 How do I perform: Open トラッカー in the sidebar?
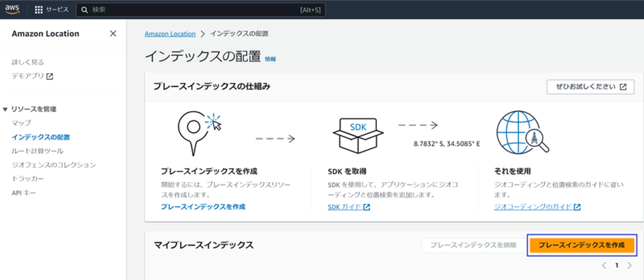pos(28,179)
